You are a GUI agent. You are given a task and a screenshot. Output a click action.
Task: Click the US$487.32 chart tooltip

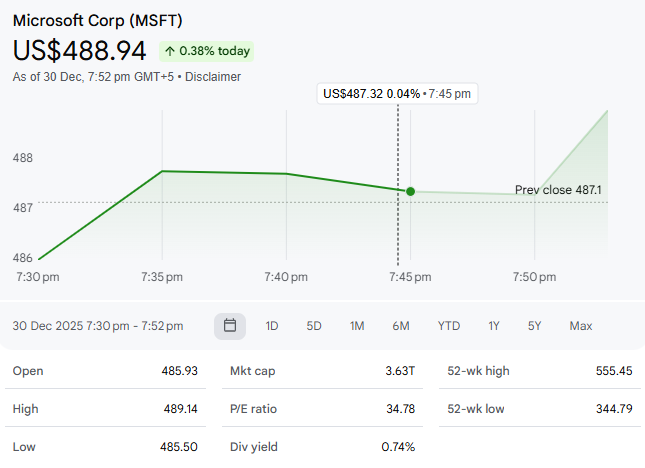[x=397, y=94]
